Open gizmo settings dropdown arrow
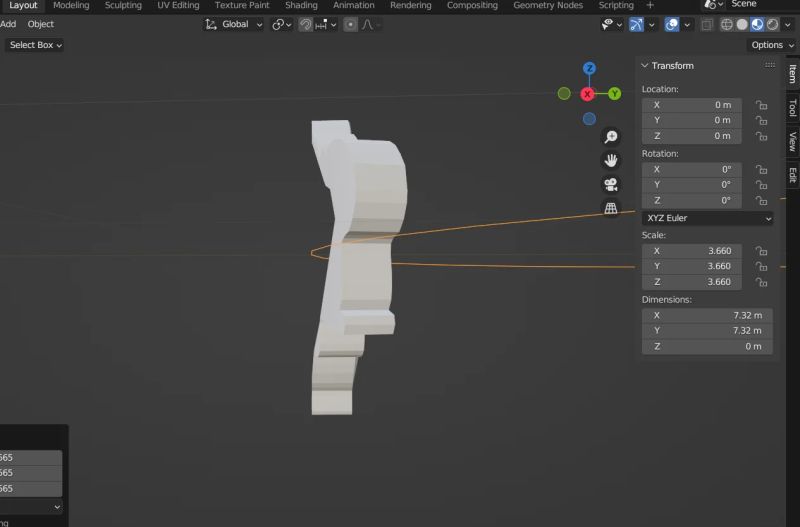Image resolution: width=800 pixels, height=527 pixels. [x=652, y=24]
